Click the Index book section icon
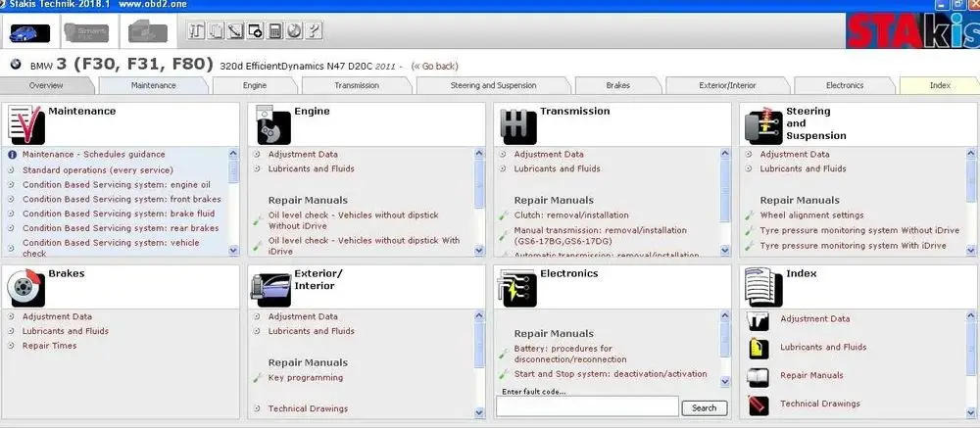Viewport: 980px width, 428px height. click(763, 287)
